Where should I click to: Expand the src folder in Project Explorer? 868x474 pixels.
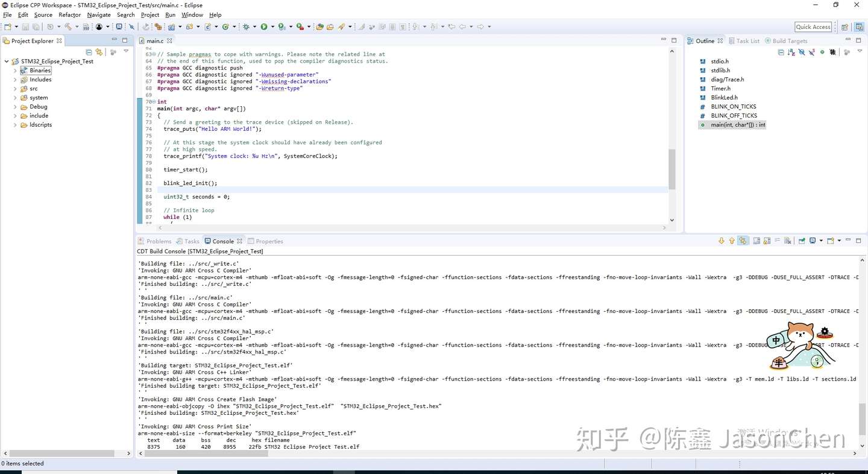click(x=15, y=89)
